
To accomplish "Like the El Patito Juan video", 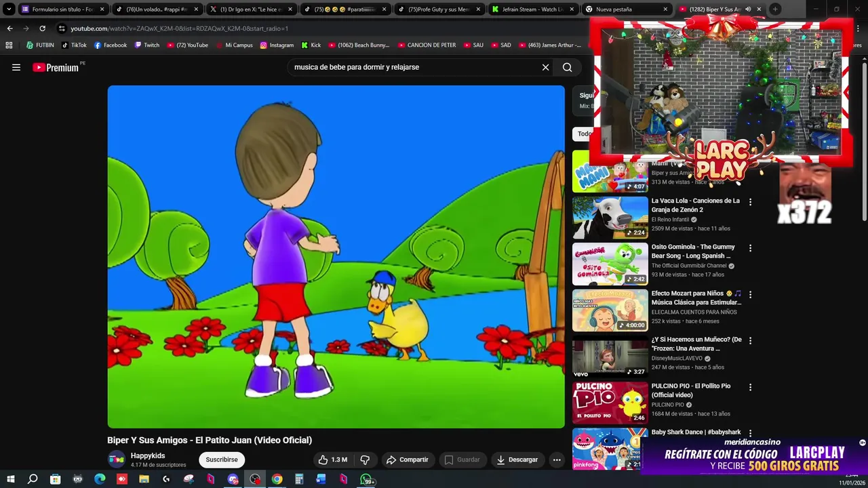I will 332,460.
